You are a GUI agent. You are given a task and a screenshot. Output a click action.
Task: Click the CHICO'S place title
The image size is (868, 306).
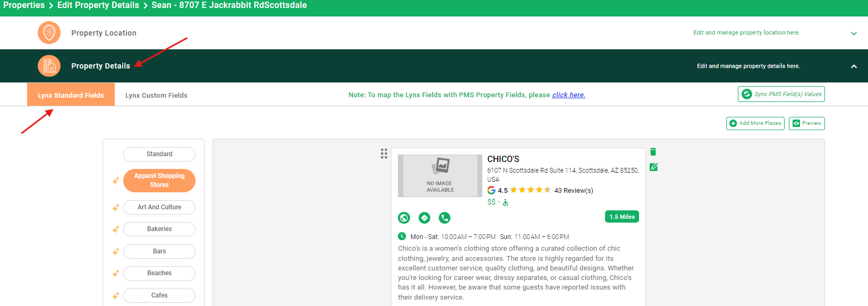click(503, 159)
